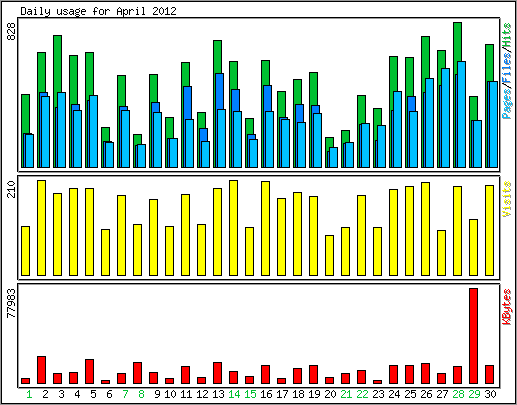The height and width of the screenshot is (405, 517).
Task: Click the green Hits bar for day 3
Action: [57, 63]
